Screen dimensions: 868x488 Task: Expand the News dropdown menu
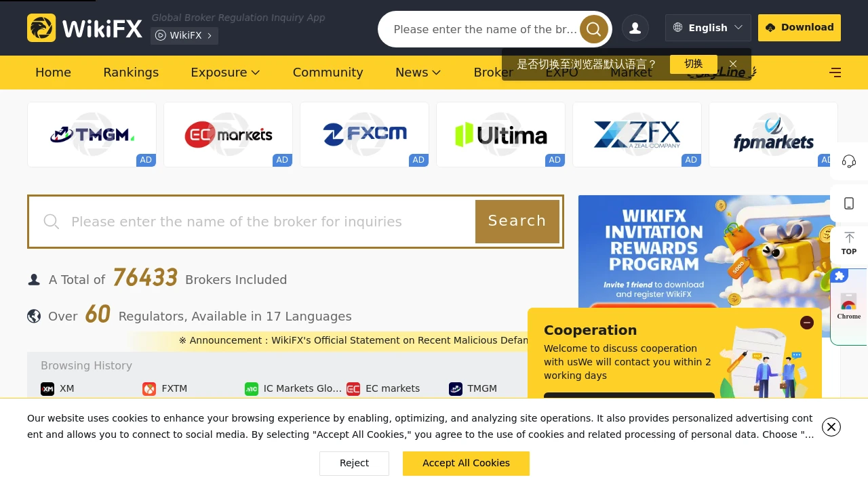pos(418,73)
